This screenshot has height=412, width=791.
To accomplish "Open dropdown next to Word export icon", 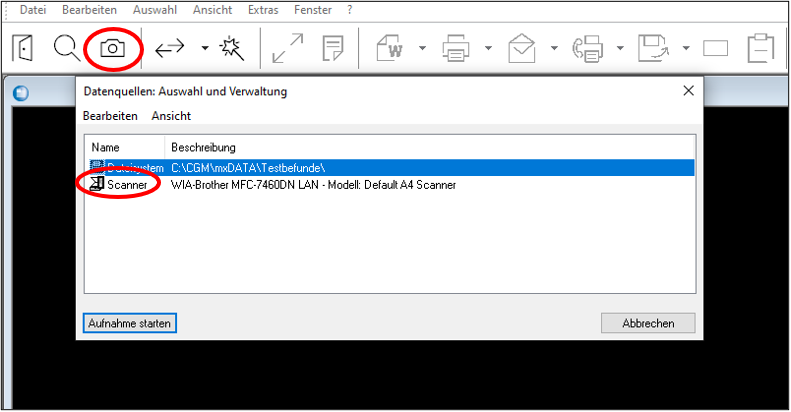I will (x=422, y=48).
